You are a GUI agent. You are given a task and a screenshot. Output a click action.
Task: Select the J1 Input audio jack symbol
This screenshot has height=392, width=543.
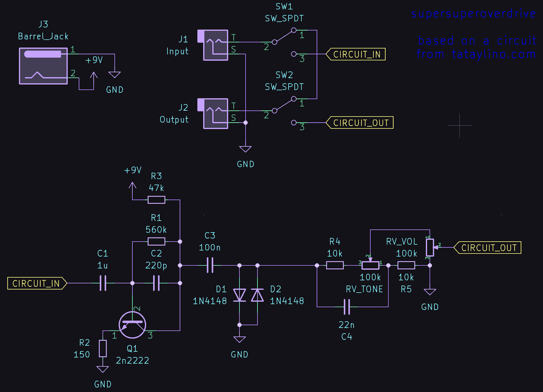[213, 45]
